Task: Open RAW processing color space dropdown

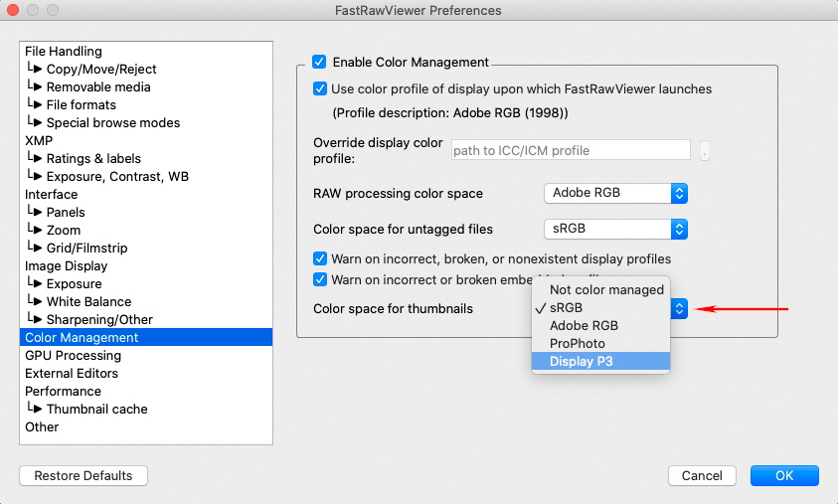Action: [x=615, y=193]
